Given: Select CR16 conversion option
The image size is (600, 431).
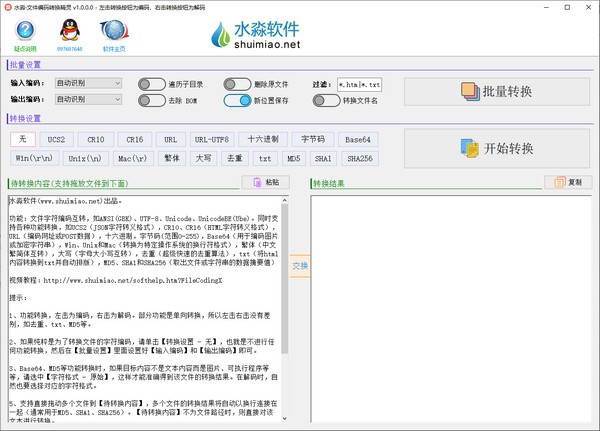Looking at the screenshot, I should coord(135,139).
